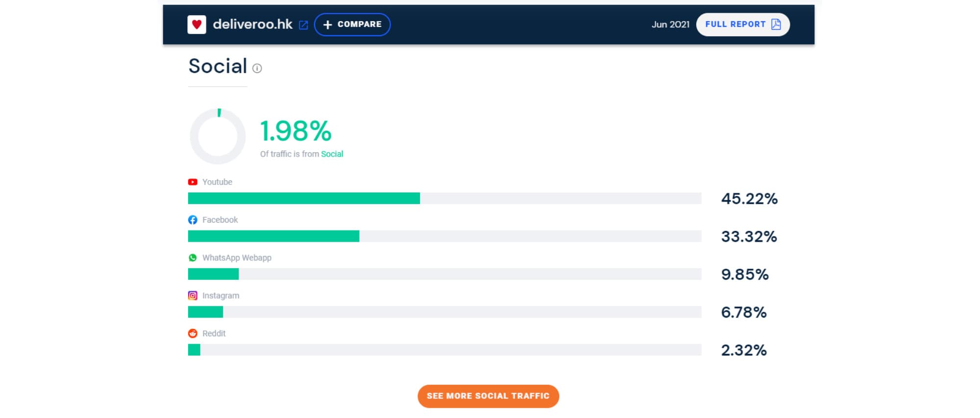Click the Instagram label

(220, 296)
